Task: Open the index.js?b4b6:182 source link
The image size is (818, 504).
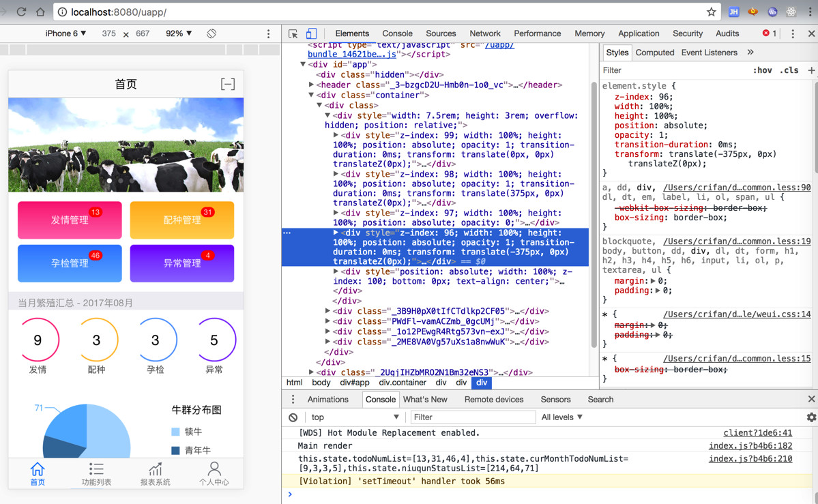Action: (x=750, y=445)
